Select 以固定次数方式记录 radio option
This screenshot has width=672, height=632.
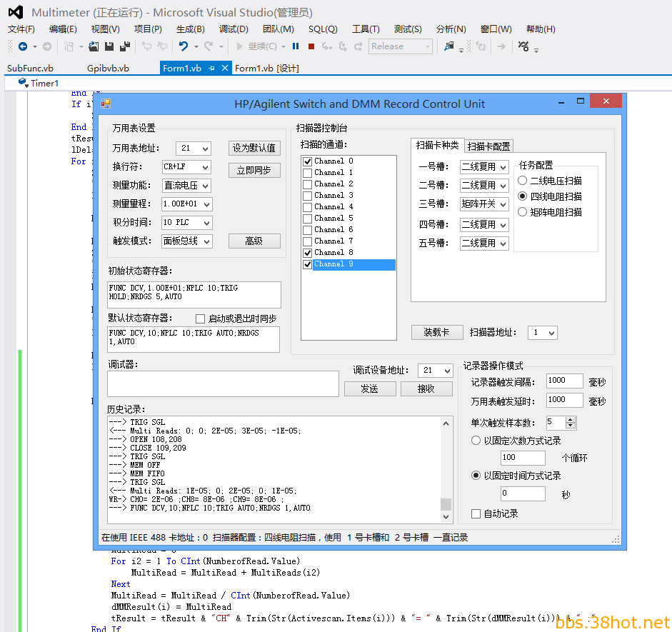click(476, 441)
